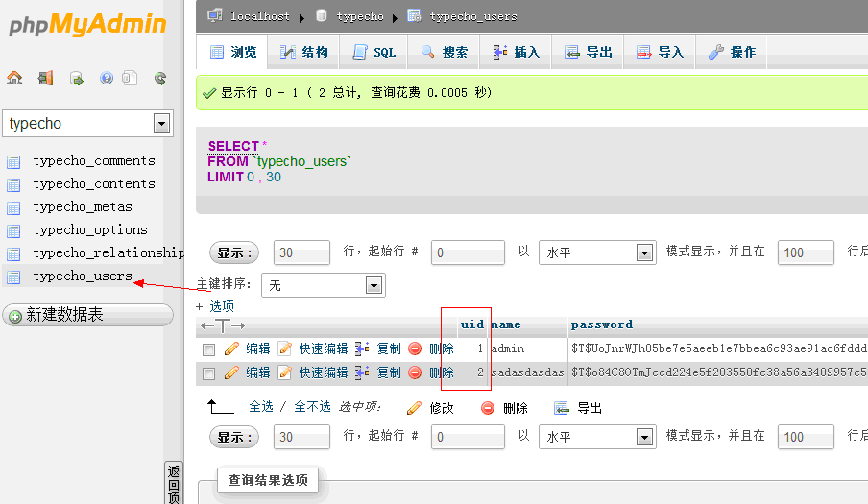Tick the checkbox for sadasdasdas row

[208, 374]
